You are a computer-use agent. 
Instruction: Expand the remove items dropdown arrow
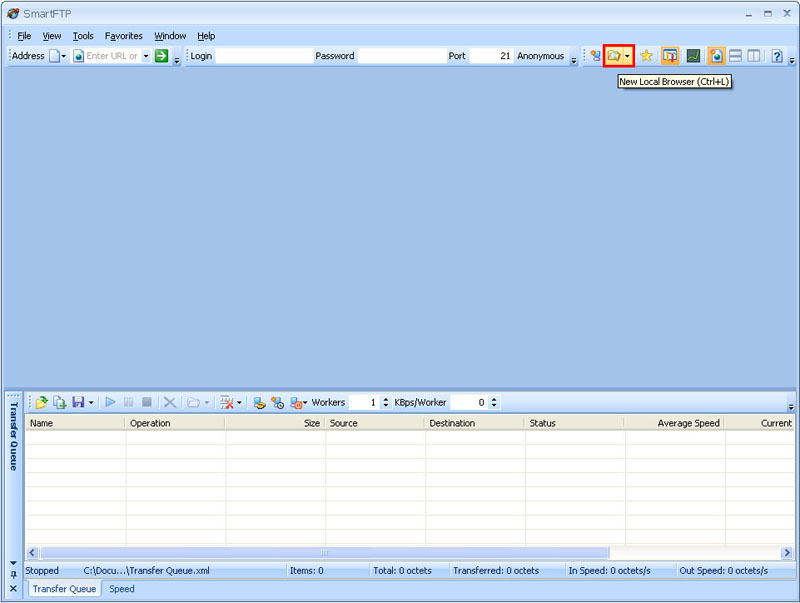[x=239, y=403]
